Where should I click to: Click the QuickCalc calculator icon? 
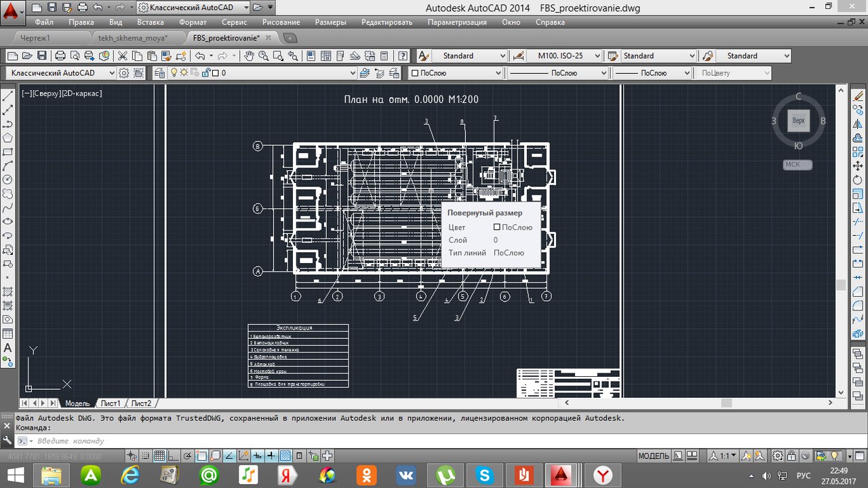384,56
